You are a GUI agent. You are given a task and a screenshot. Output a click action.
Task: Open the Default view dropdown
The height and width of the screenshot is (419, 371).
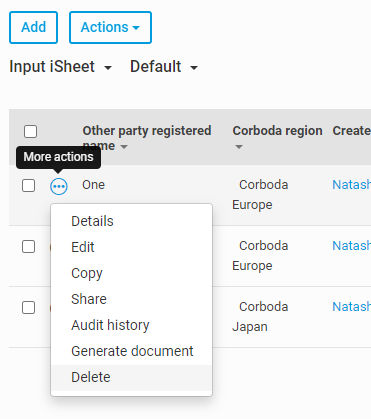pyautogui.click(x=164, y=66)
